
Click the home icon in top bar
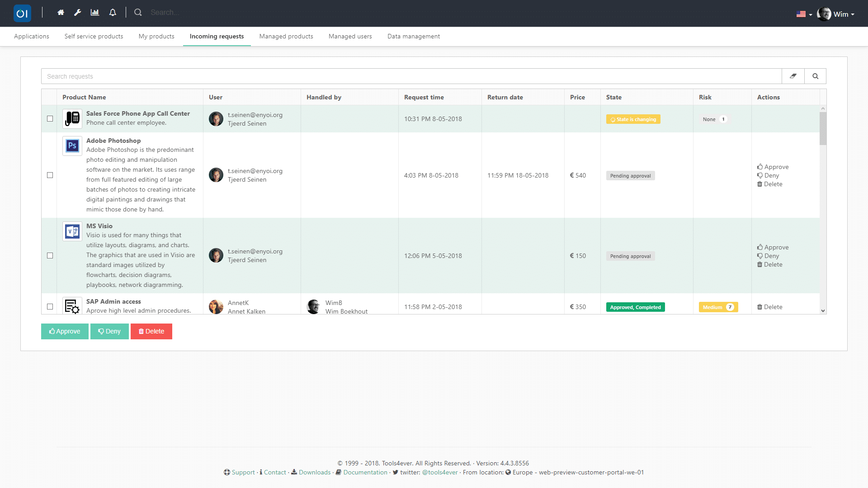[x=61, y=13]
